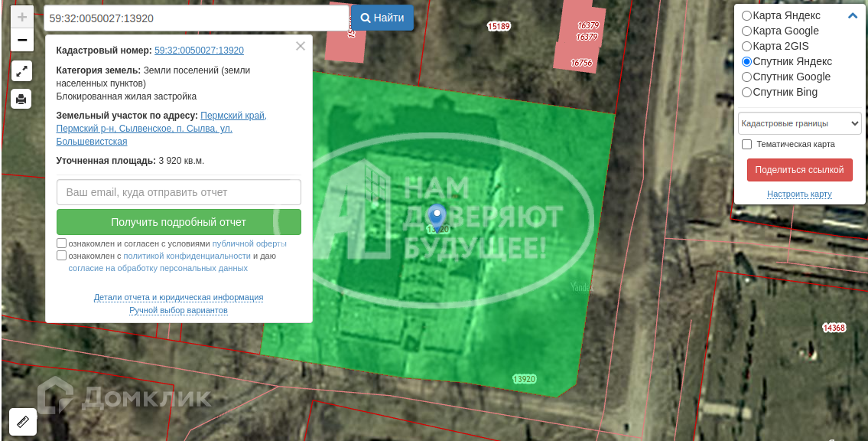The width and height of the screenshot is (868, 441).
Task: Click Получить подробный отчет button
Action: pyautogui.click(x=179, y=222)
